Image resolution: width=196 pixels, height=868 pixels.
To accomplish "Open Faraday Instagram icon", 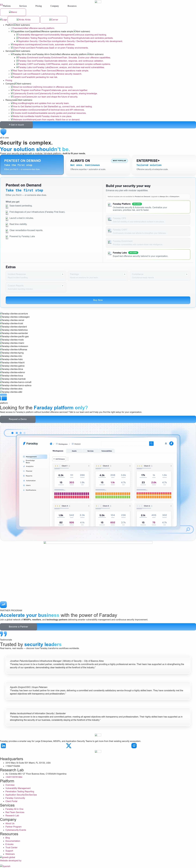I will 134,746.
